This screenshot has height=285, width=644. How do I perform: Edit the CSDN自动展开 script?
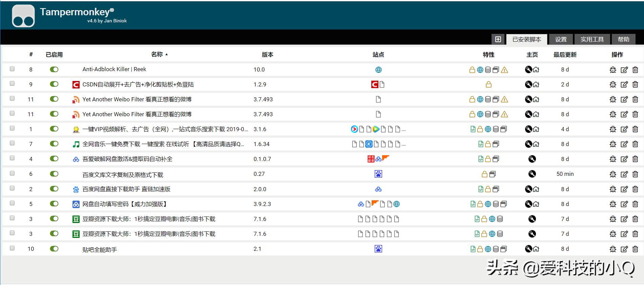[x=624, y=84]
